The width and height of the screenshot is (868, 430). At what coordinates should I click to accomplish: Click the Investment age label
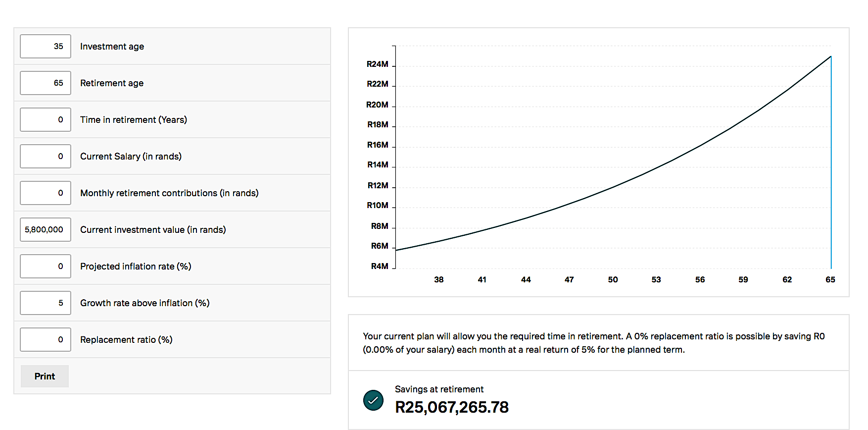point(112,47)
